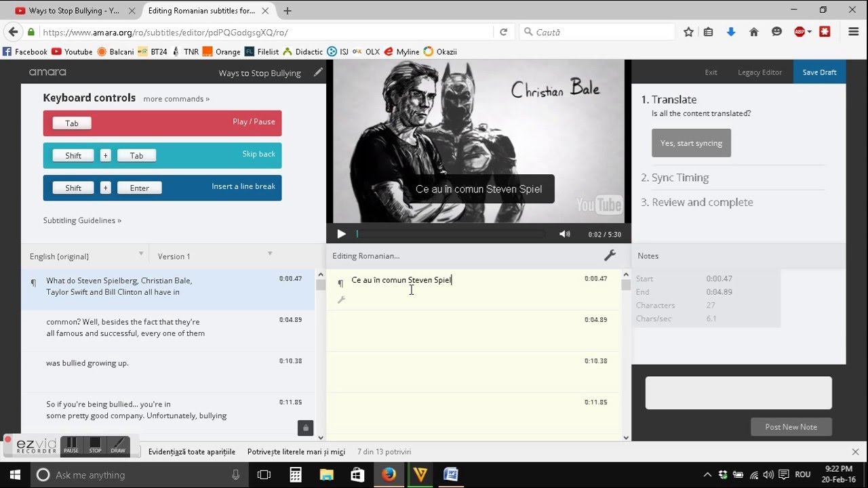Screen dimensions: 868x488
Task: Open the Okazii bookmark
Action: tap(440, 52)
